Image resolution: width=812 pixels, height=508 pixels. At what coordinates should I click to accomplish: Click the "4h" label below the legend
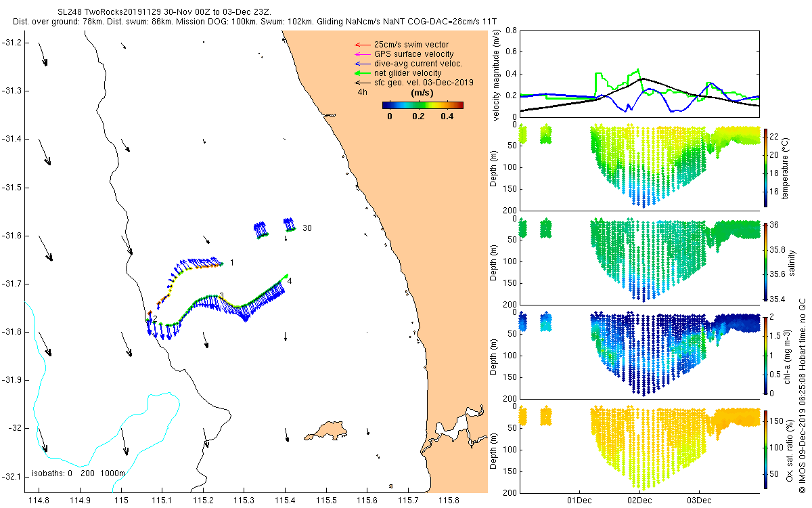pyautogui.click(x=363, y=91)
